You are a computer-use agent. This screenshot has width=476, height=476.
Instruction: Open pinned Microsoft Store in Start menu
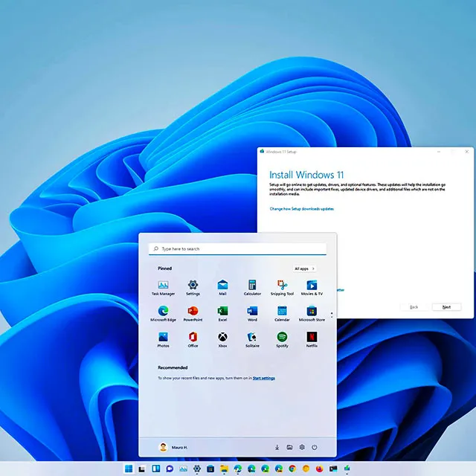[x=312, y=314]
